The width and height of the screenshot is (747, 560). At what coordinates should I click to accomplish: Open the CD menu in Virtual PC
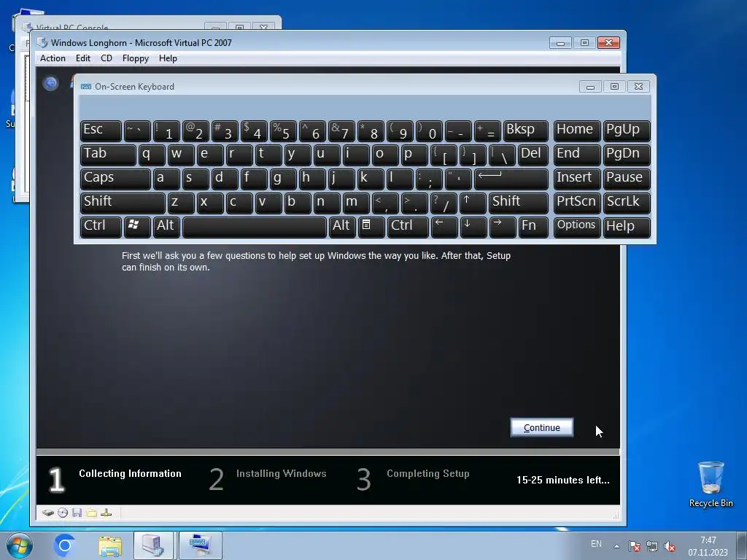click(107, 58)
